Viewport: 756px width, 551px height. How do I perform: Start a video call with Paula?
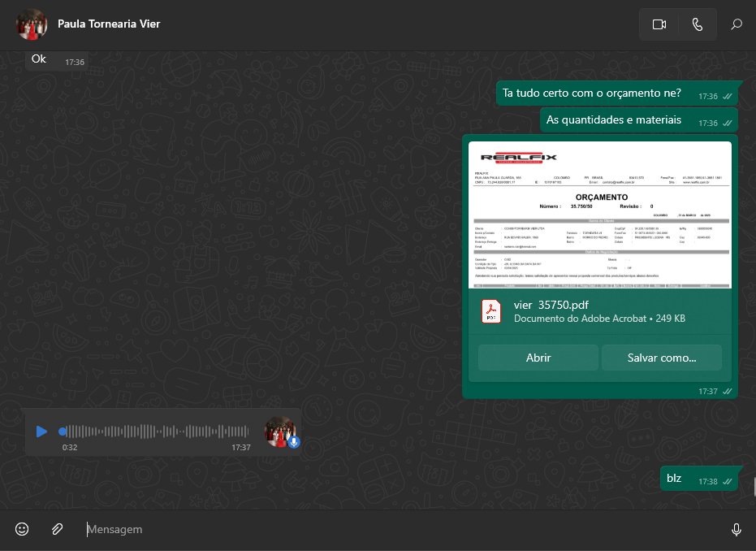click(659, 24)
